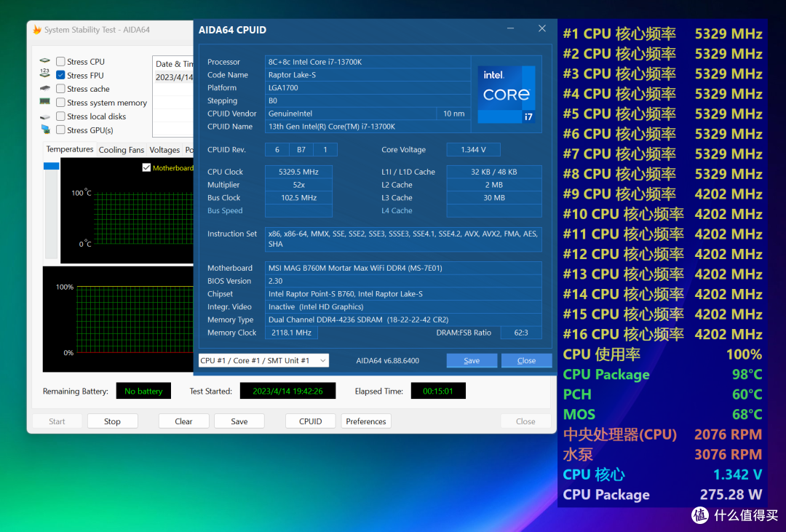Click the Clear button

coord(183,421)
